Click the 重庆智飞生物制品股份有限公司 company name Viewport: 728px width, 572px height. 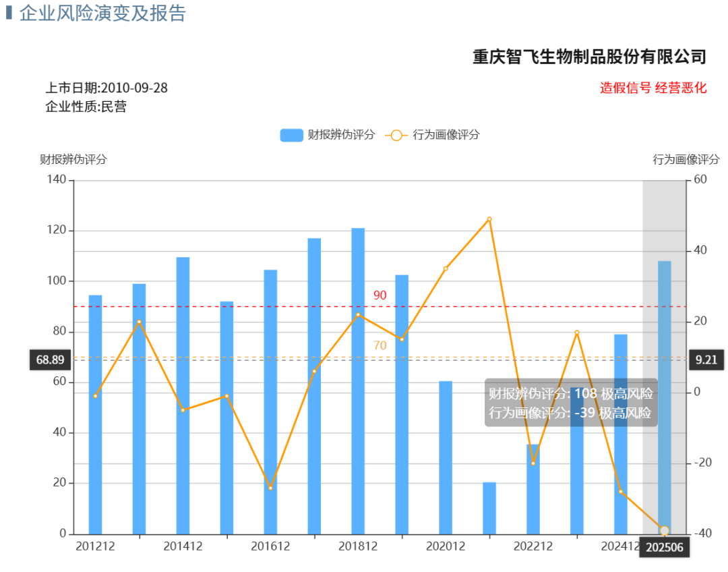pos(590,57)
